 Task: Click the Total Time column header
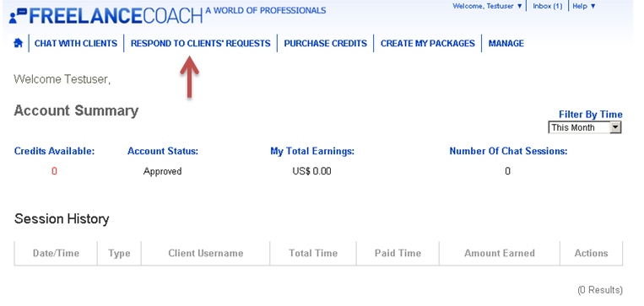313,253
